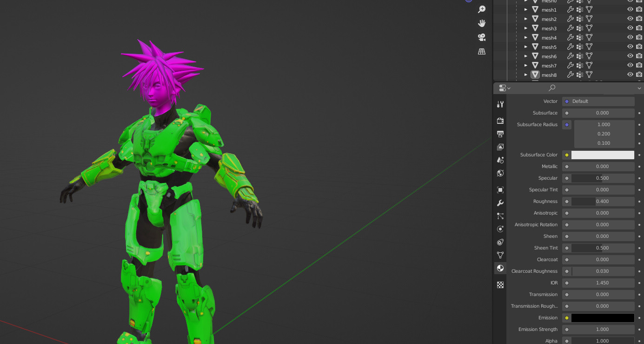Screen dimensions: 644x344
Task: Expand the mesh8 outliner entry
Action: click(x=525, y=74)
